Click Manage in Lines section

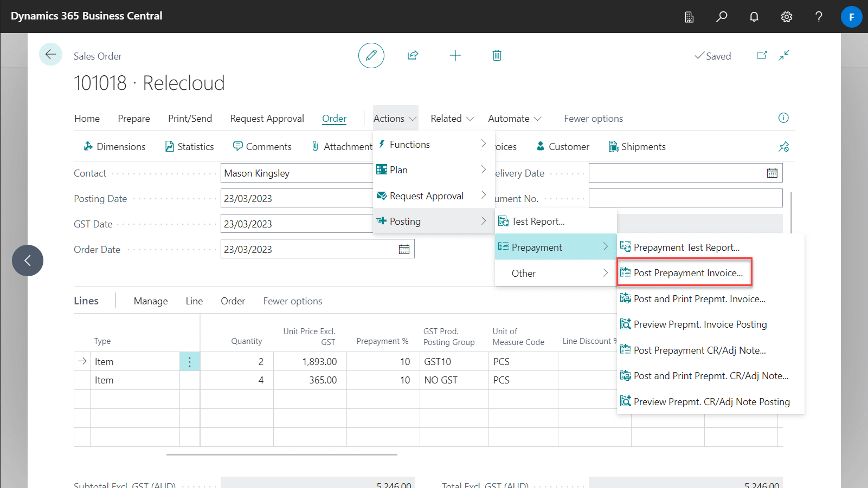[151, 301]
